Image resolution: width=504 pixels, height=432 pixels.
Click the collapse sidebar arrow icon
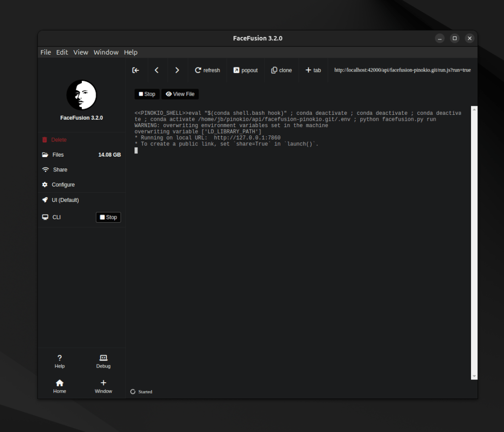coord(135,70)
